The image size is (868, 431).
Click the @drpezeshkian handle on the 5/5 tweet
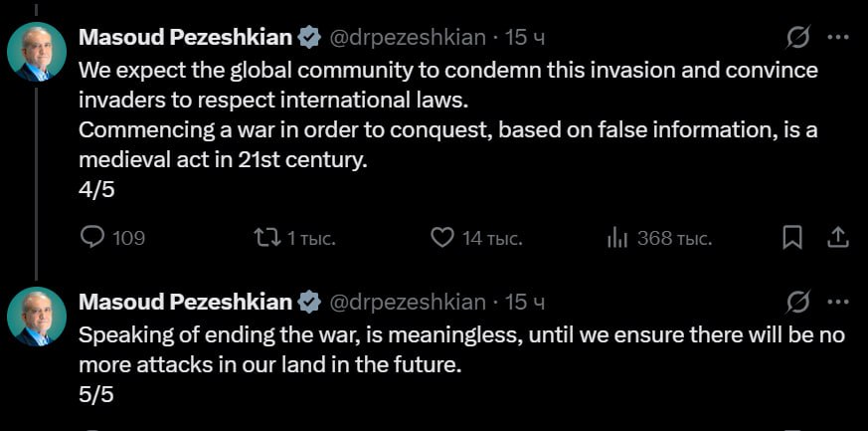coord(407,302)
